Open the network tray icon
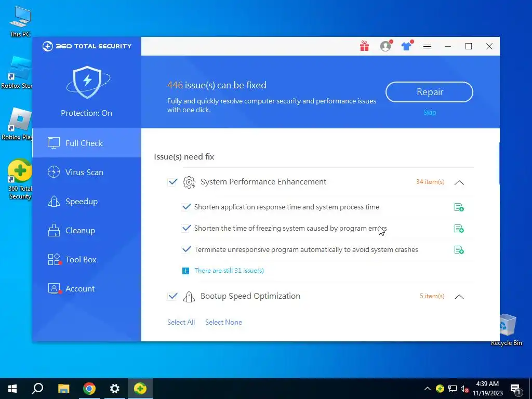 [x=453, y=389]
